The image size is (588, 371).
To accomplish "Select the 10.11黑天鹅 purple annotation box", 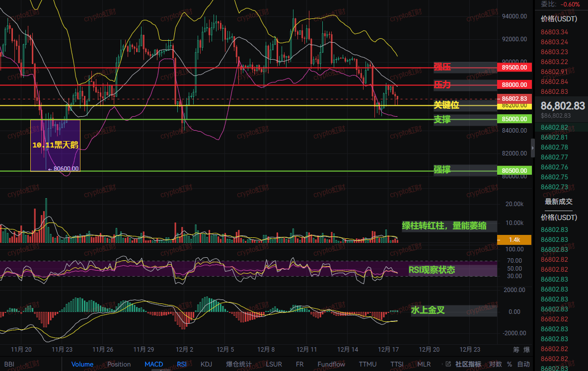I will point(55,145).
